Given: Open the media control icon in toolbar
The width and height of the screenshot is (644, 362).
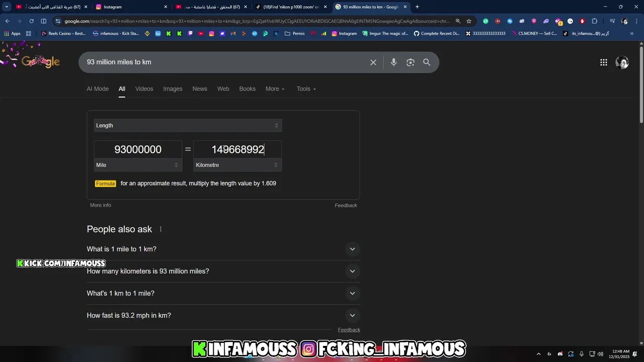Looking at the screenshot, I should (x=612, y=21).
